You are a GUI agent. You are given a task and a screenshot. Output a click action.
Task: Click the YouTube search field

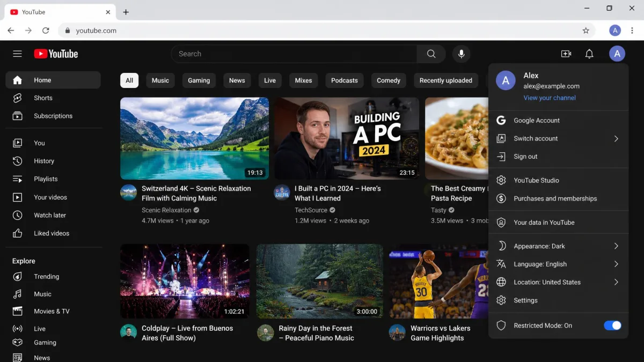pyautogui.click(x=294, y=54)
